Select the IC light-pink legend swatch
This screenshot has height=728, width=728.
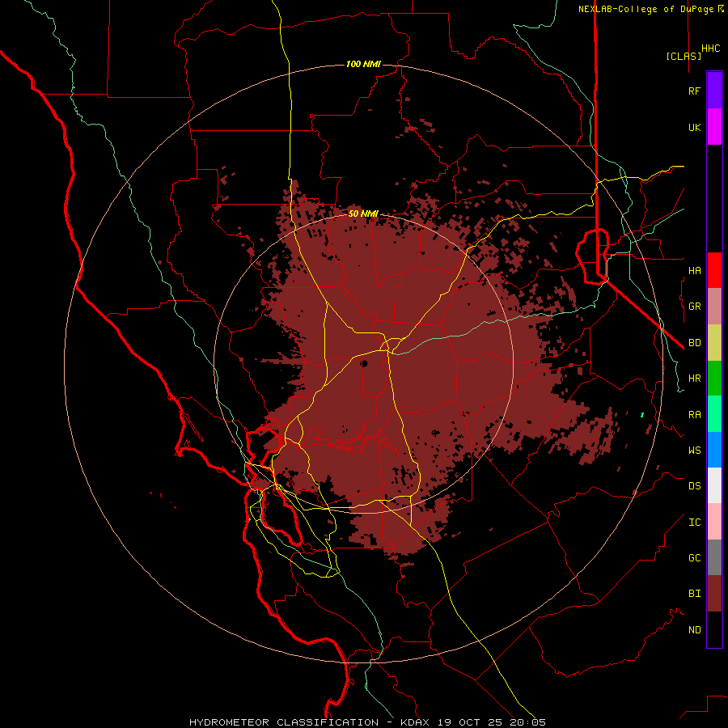[x=714, y=522]
